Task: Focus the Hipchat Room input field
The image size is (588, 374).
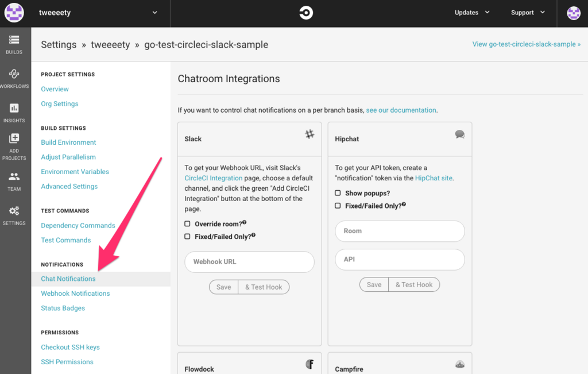Action: [x=400, y=231]
